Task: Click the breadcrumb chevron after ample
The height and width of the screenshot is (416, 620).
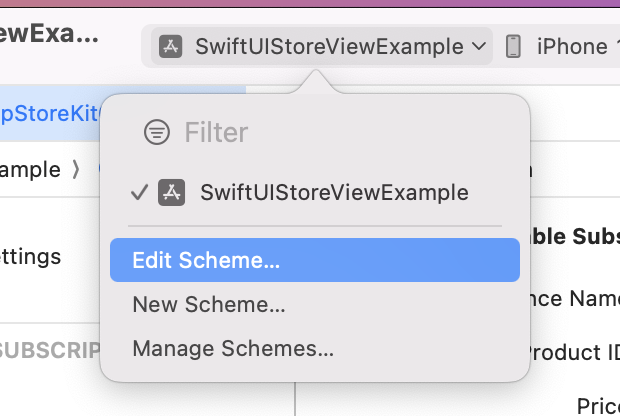Action: pyautogui.click(x=76, y=170)
